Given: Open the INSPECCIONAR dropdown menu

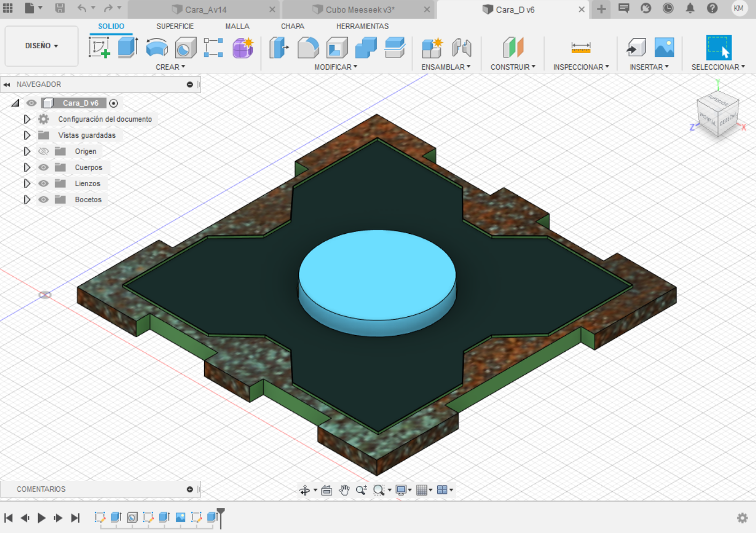Looking at the screenshot, I should pyautogui.click(x=581, y=67).
